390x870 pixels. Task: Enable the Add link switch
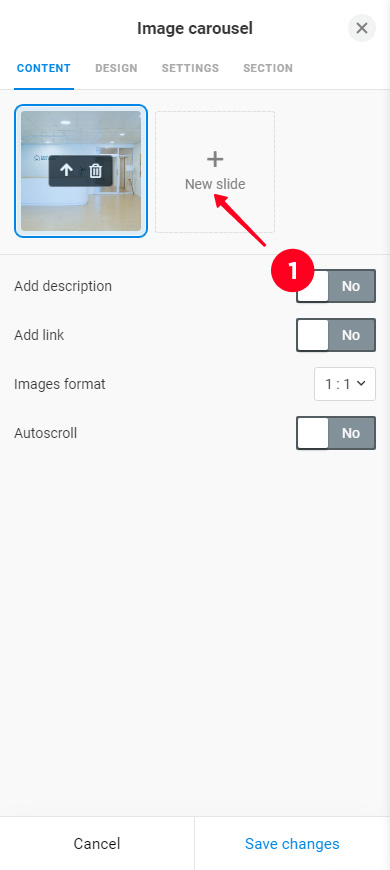click(336, 335)
